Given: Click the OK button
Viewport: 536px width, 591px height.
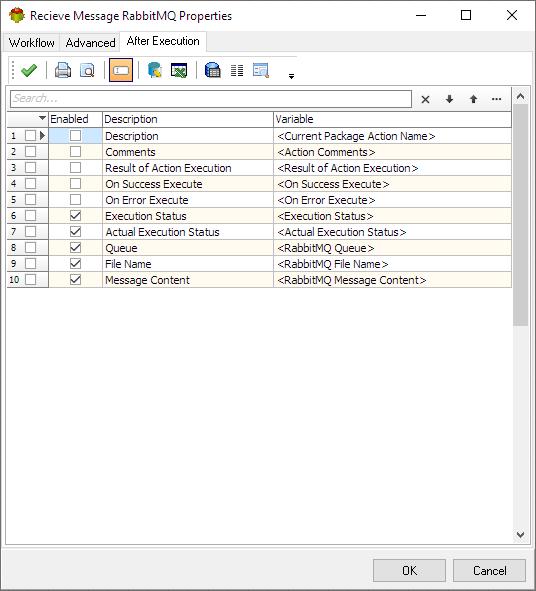Looking at the screenshot, I should (409, 571).
